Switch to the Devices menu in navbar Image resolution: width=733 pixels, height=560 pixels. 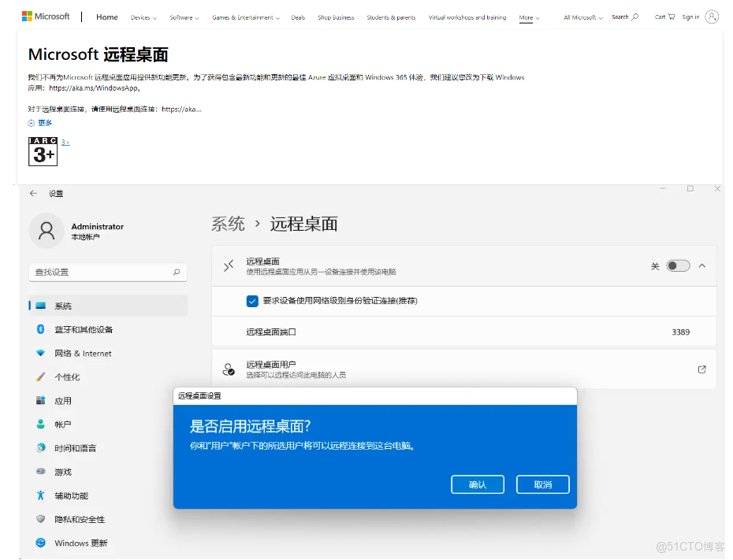[143, 16]
